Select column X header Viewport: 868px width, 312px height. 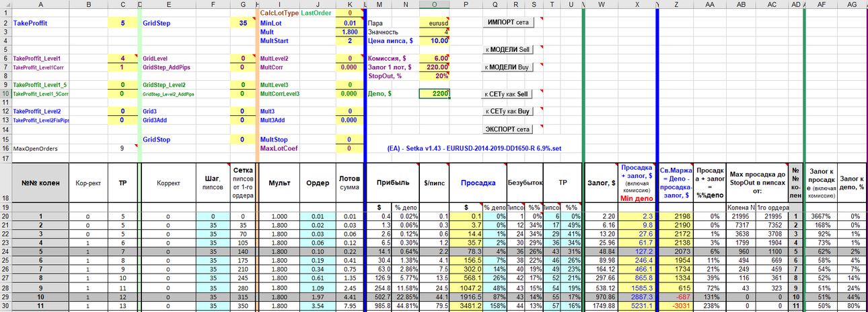pos(637,4)
